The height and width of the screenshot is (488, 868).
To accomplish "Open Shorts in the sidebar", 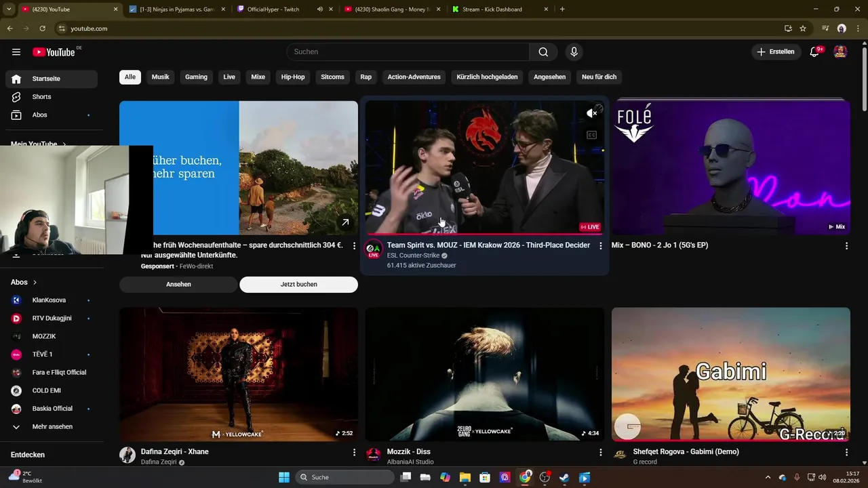I will (52, 97).
